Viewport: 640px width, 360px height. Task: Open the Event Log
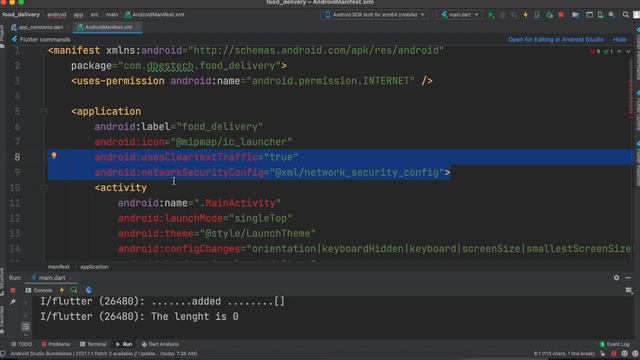coord(615,344)
